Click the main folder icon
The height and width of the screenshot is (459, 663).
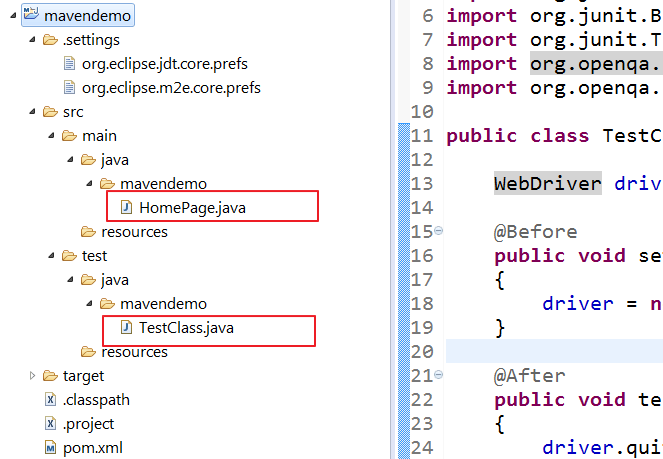tap(69, 136)
